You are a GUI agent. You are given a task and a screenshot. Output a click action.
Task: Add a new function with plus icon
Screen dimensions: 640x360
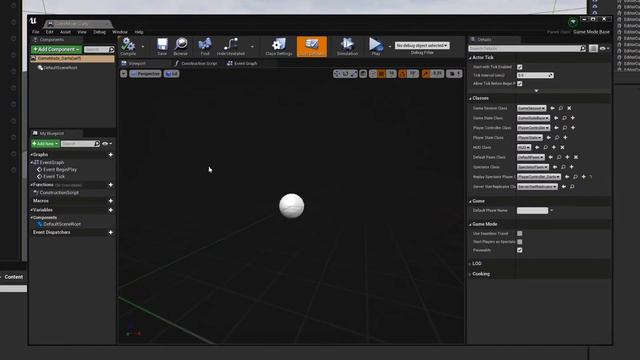point(111,185)
